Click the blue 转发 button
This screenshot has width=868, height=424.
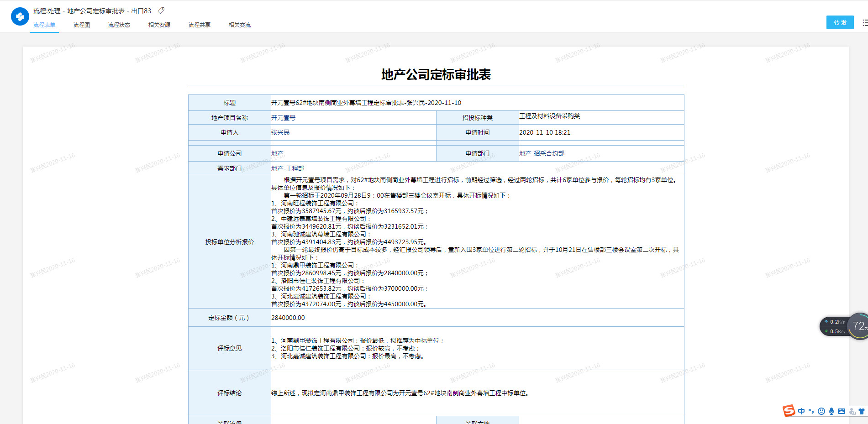[x=840, y=22]
